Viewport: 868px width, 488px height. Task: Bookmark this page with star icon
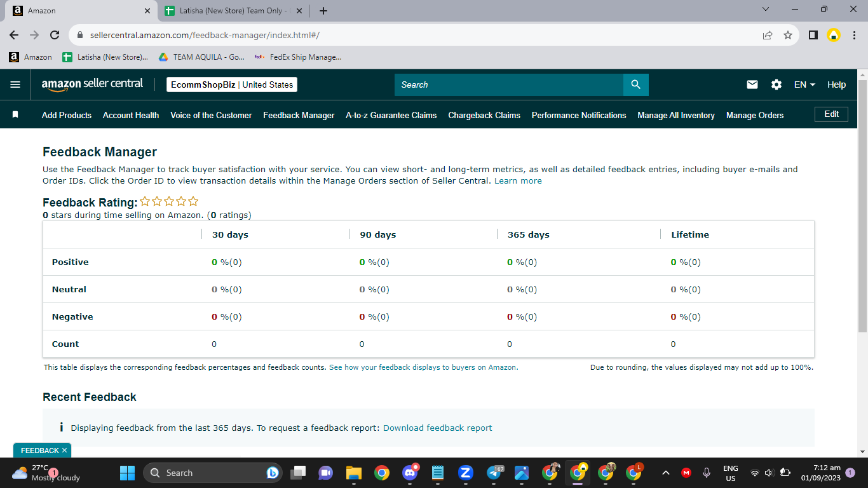click(x=788, y=35)
